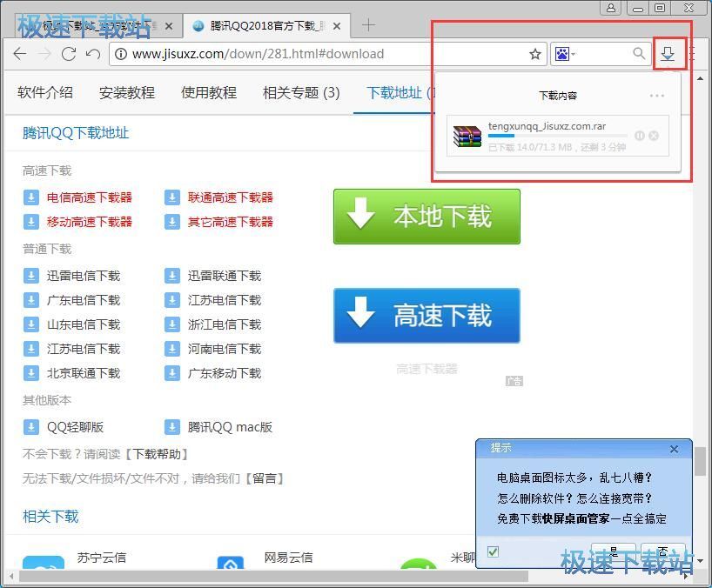Open the three-dot menu in download panel
Image resolution: width=712 pixels, height=588 pixels.
point(656,96)
